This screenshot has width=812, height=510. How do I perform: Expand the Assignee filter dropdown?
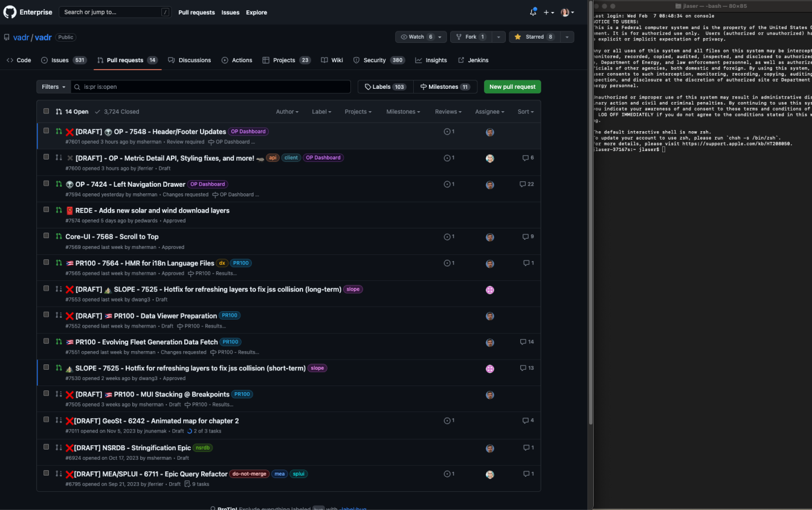(489, 112)
